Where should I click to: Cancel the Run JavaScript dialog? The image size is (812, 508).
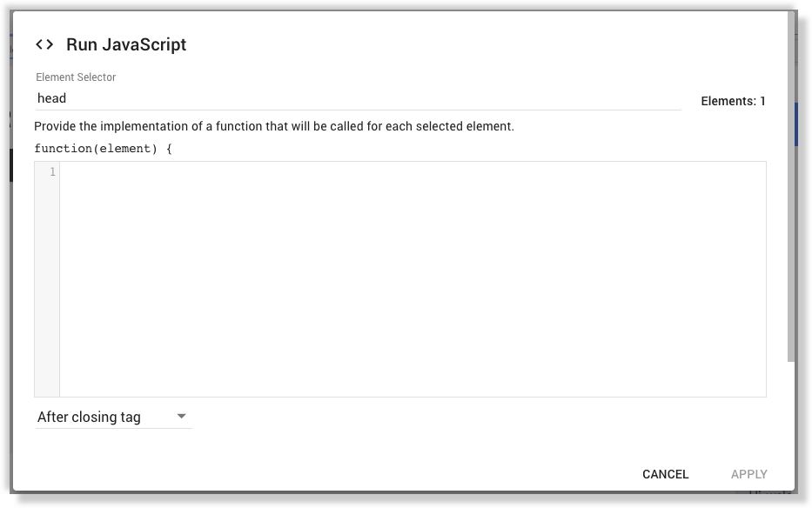tap(664, 474)
